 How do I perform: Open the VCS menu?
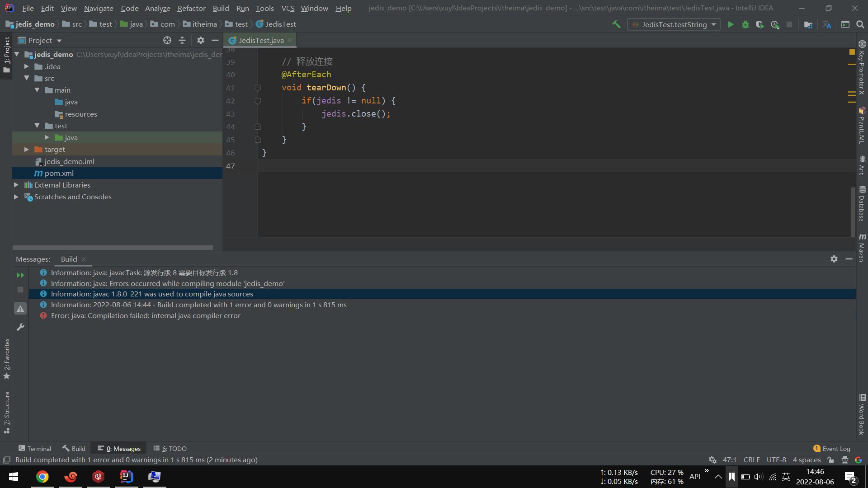pyautogui.click(x=288, y=8)
